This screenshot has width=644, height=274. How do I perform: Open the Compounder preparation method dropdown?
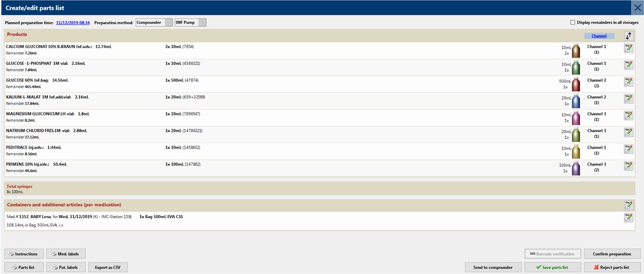pyautogui.click(x=168, y=22)
